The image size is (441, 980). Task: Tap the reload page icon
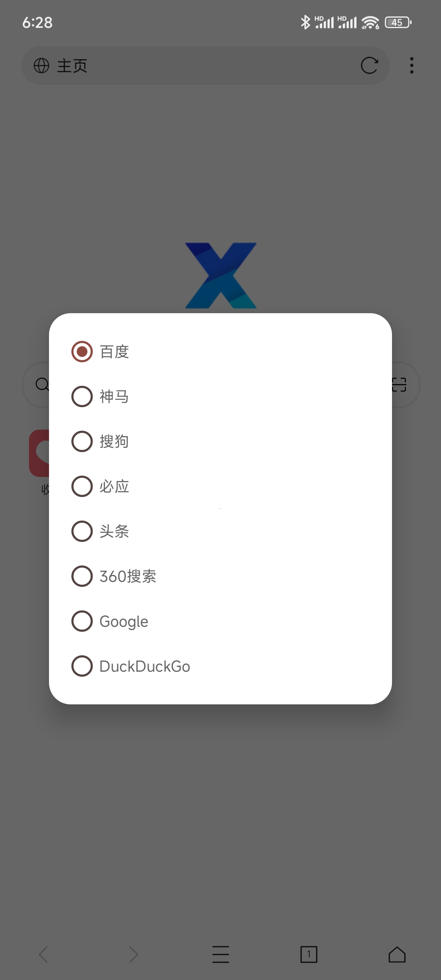[369, 65]
